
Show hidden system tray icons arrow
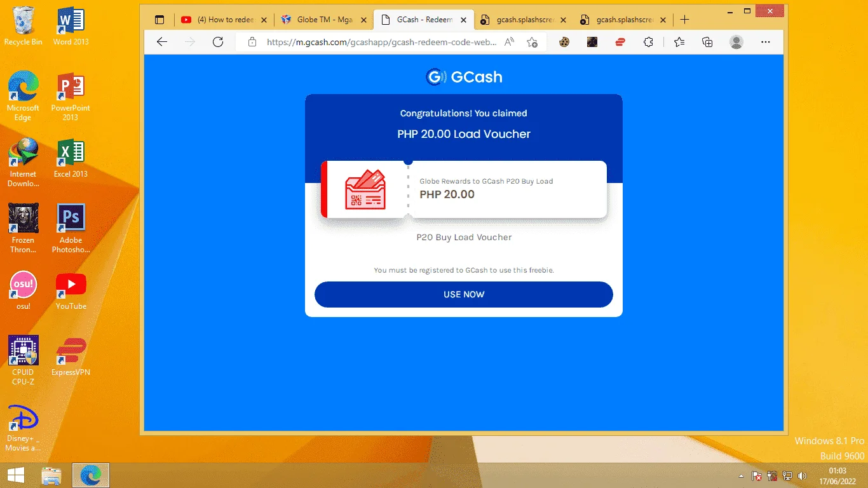pyautogui.click(x=741, y=476)
